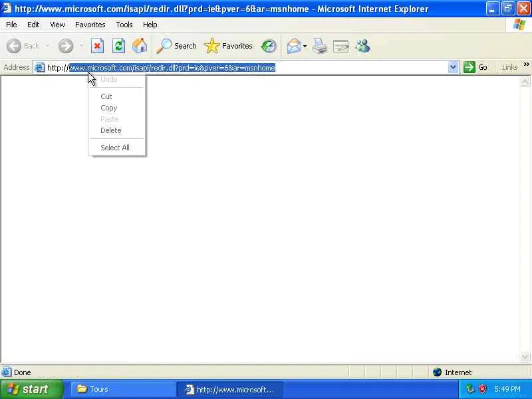Viewport: 532px width, 399px height.
Task: Click the Go button
Action: [476, 67]
